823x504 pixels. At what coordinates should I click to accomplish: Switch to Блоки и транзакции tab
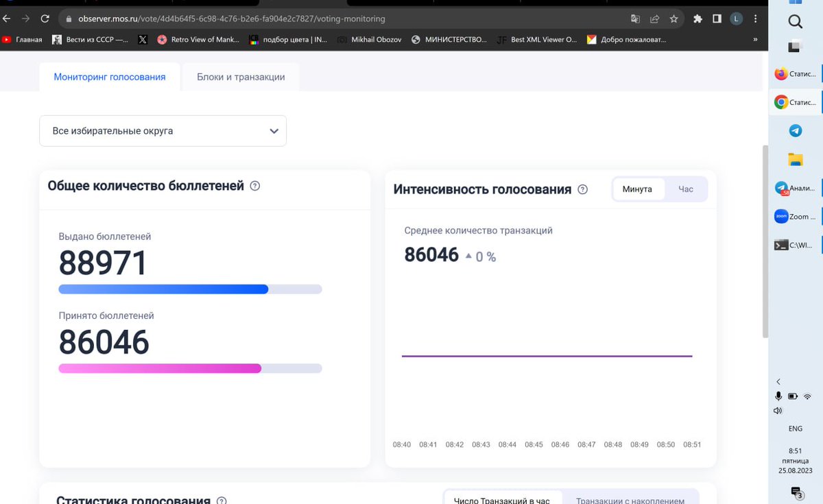click(241, 77)
